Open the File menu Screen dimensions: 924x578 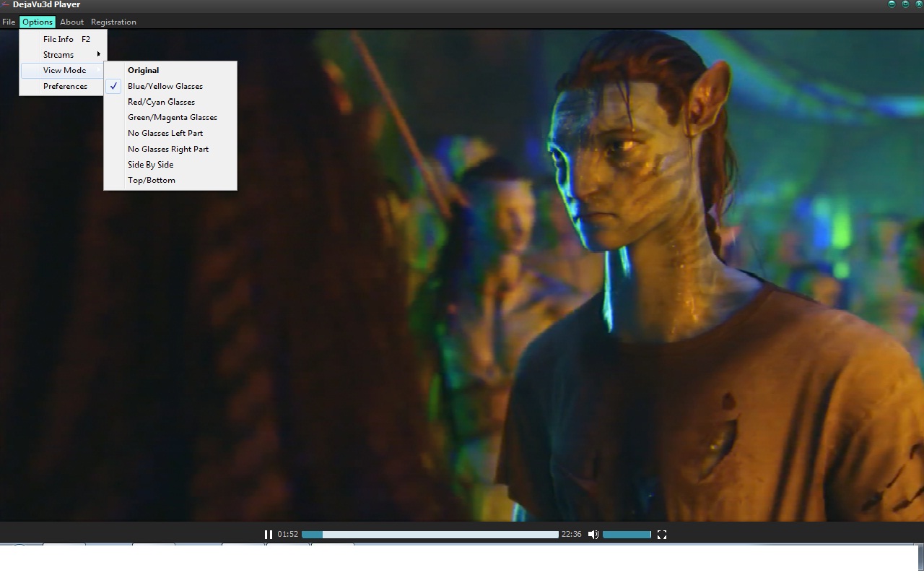pyautogui.click(x=9, y=22)
